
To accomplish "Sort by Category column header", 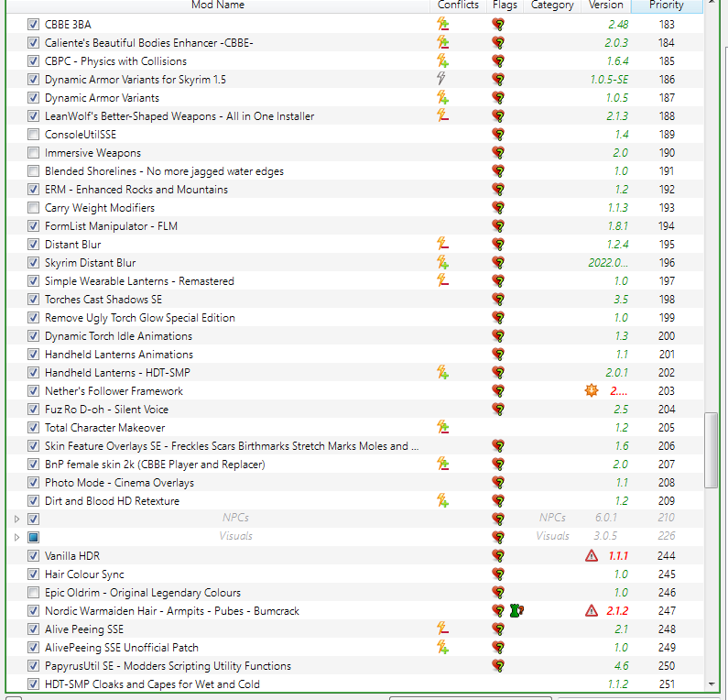I will coord(552,5).
